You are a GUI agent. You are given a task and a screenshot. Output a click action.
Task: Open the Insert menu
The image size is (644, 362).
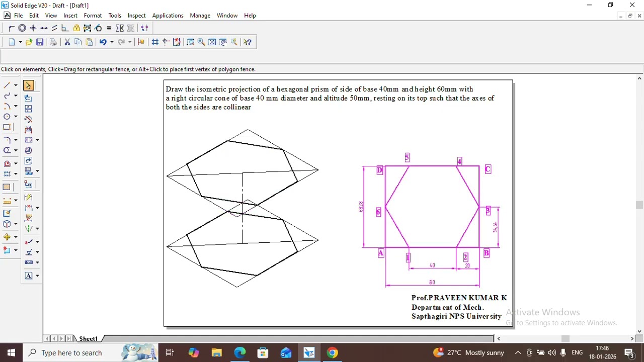70,16
